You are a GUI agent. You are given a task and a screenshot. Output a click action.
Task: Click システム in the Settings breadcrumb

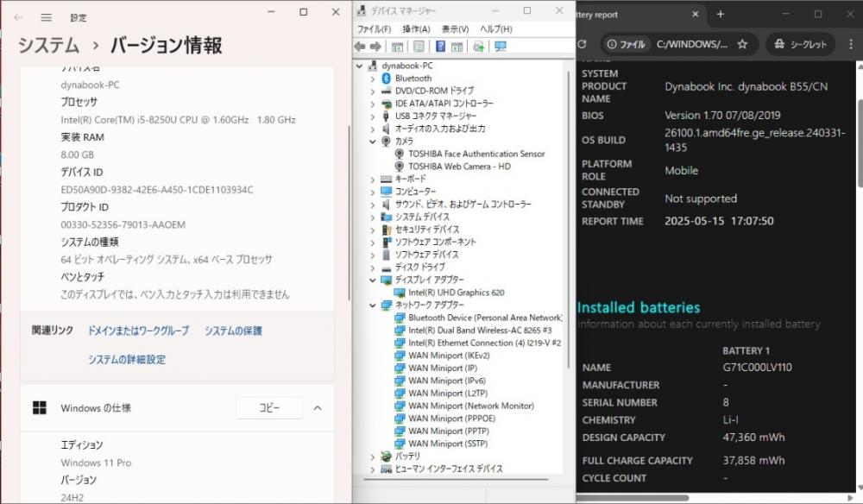click(49, 45)
